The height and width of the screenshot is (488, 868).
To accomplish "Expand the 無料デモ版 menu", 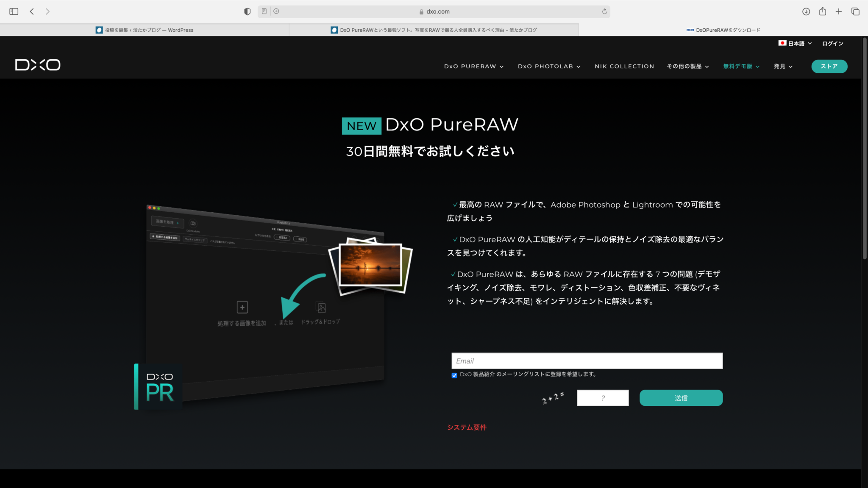I will 741,67.
